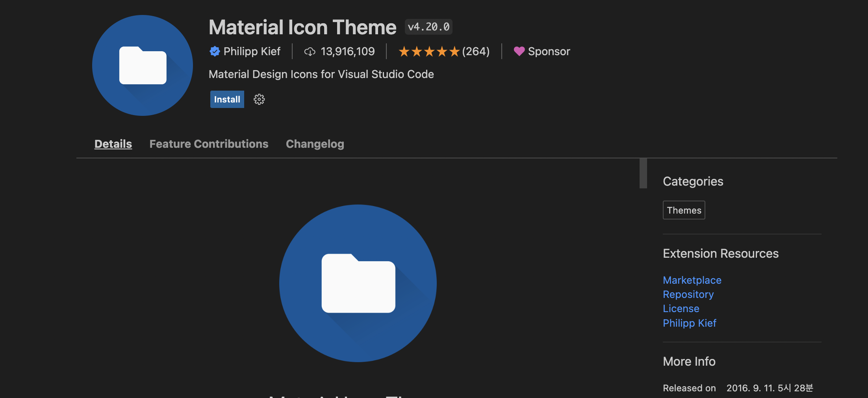The image size is (868, 398).
Task: Click the Categories heading
Action: coord(693,181)
